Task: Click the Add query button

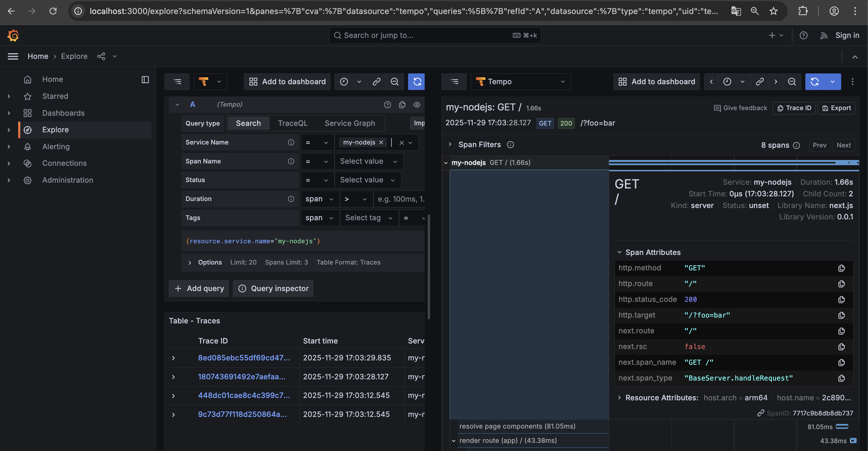Action: coord(199,289)
